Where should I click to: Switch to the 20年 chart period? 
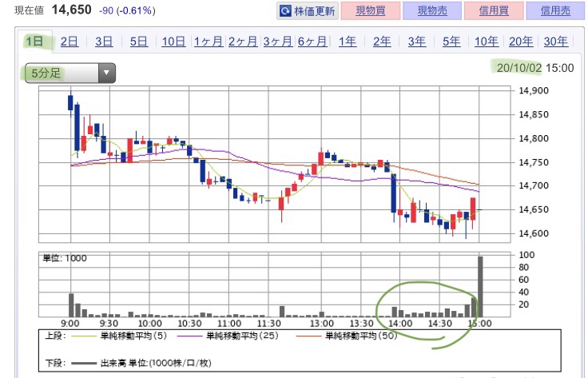(521, 42)
